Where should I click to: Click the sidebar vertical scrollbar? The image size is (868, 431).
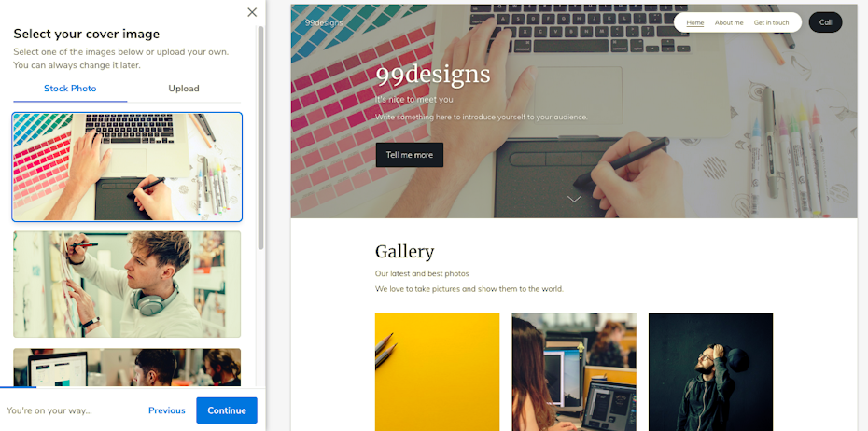260,138
